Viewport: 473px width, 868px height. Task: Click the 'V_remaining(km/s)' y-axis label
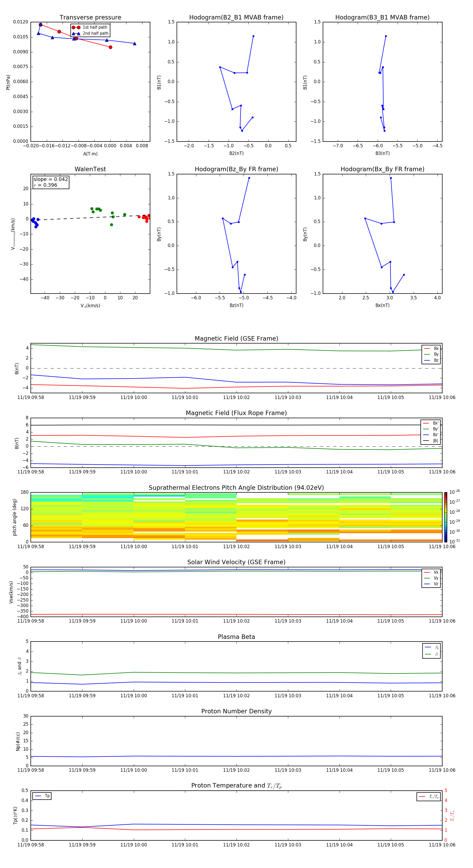13,234
